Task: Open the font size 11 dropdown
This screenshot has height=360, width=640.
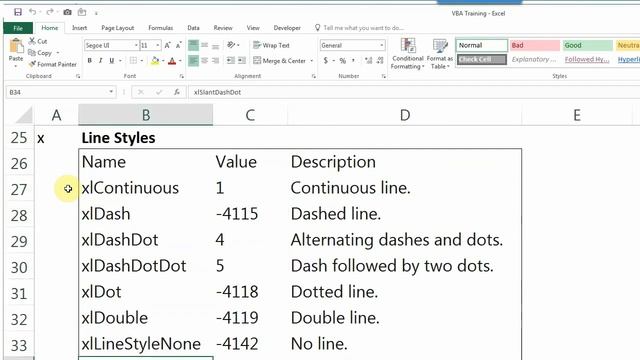Action: (158, 45)
